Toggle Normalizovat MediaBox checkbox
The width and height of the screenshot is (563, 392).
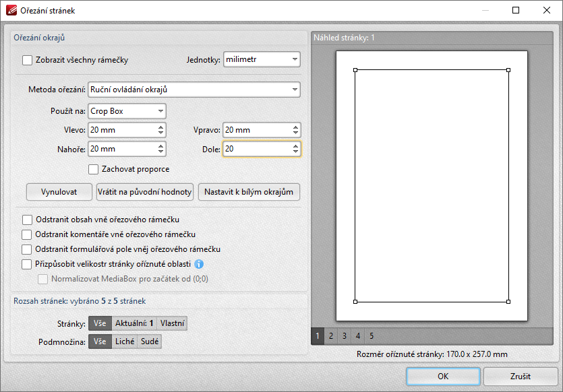pos(42,279)
